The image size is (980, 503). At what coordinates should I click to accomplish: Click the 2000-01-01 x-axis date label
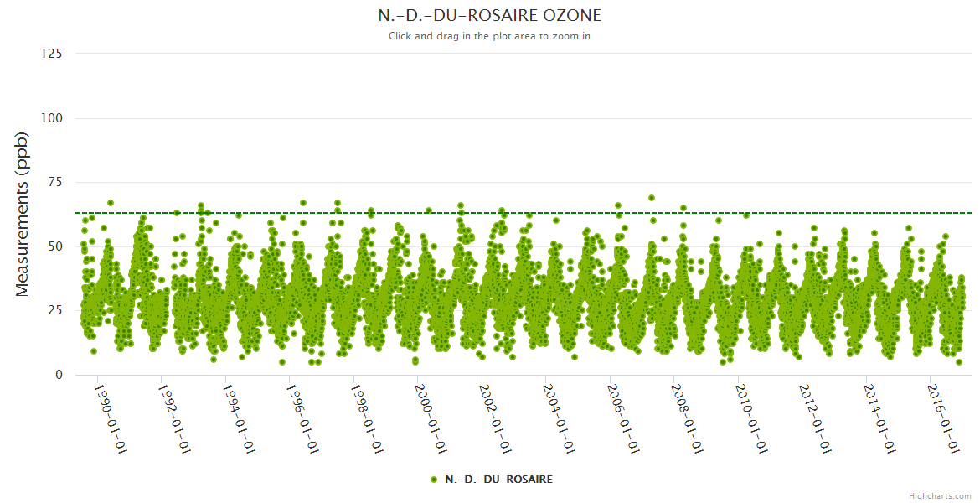(431, 419)
